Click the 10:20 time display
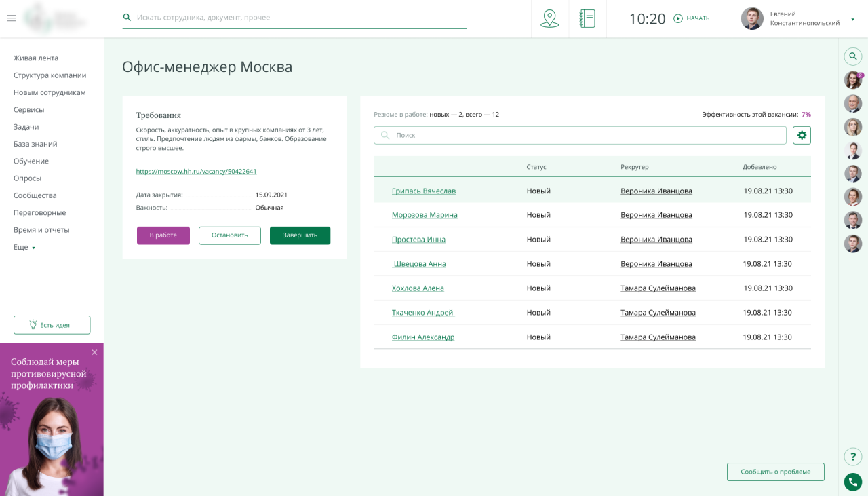 point(647,19)
